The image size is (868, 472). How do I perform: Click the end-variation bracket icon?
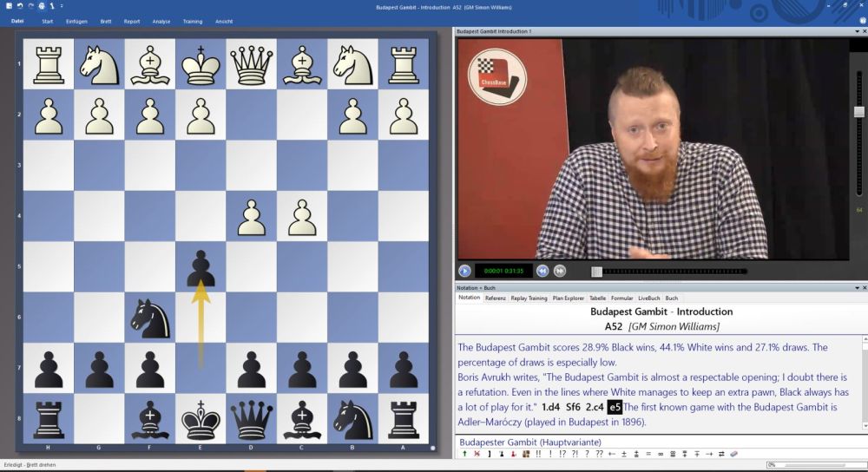(490, 454)
